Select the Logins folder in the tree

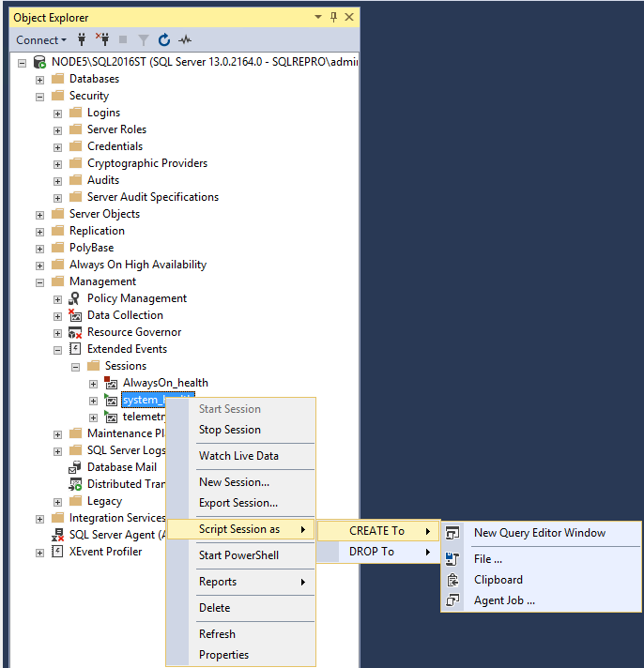coord(103,113)
